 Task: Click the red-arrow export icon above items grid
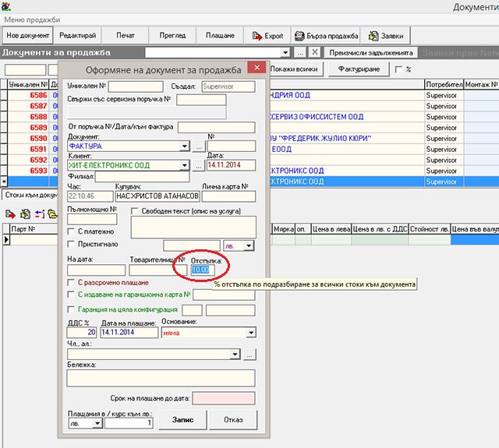tap(10, 214)
